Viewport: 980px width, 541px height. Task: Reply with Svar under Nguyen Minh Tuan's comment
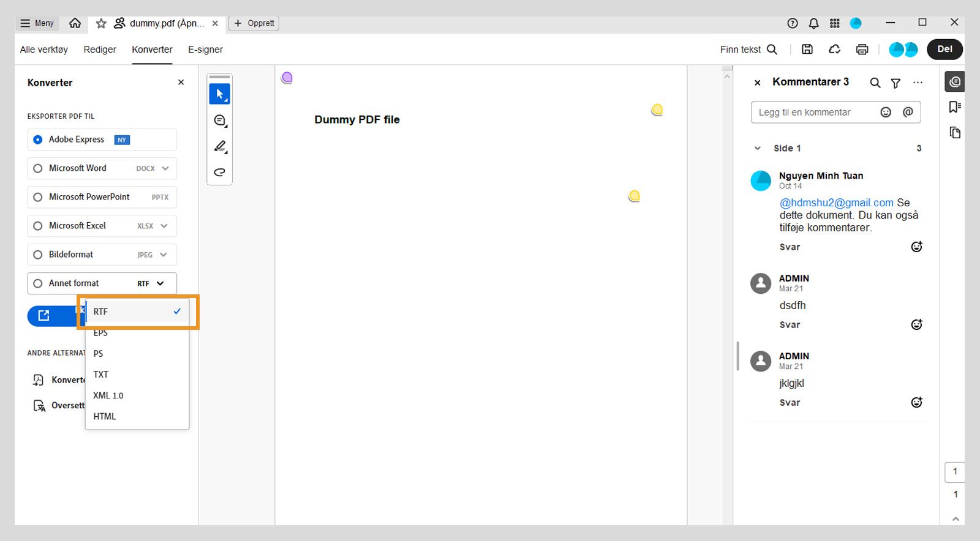click(x=790, y=247)
